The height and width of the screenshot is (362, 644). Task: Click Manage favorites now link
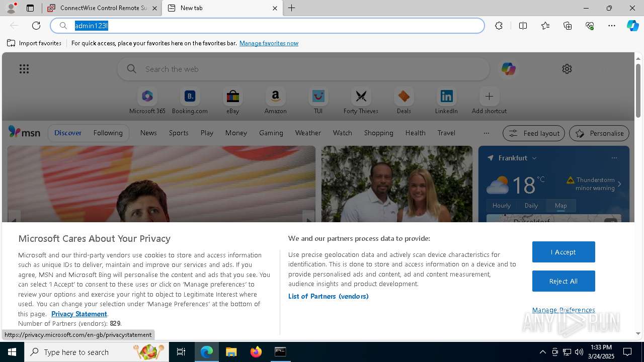tap(269, 43)
